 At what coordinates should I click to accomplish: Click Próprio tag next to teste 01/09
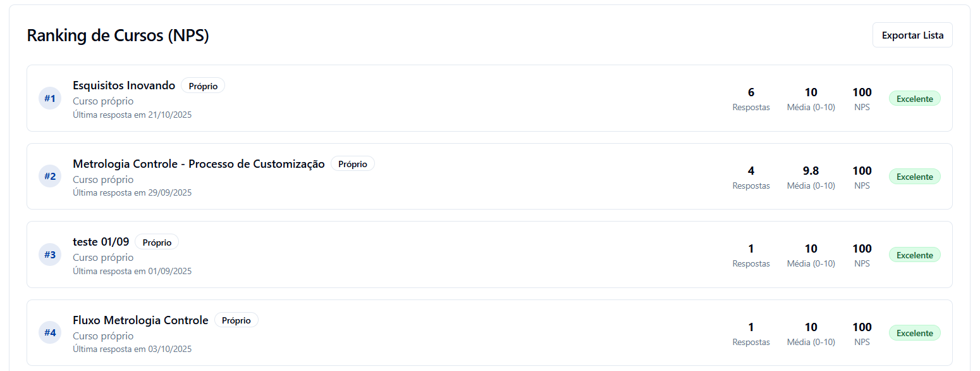pyautogui.click(x=157, y=242)
